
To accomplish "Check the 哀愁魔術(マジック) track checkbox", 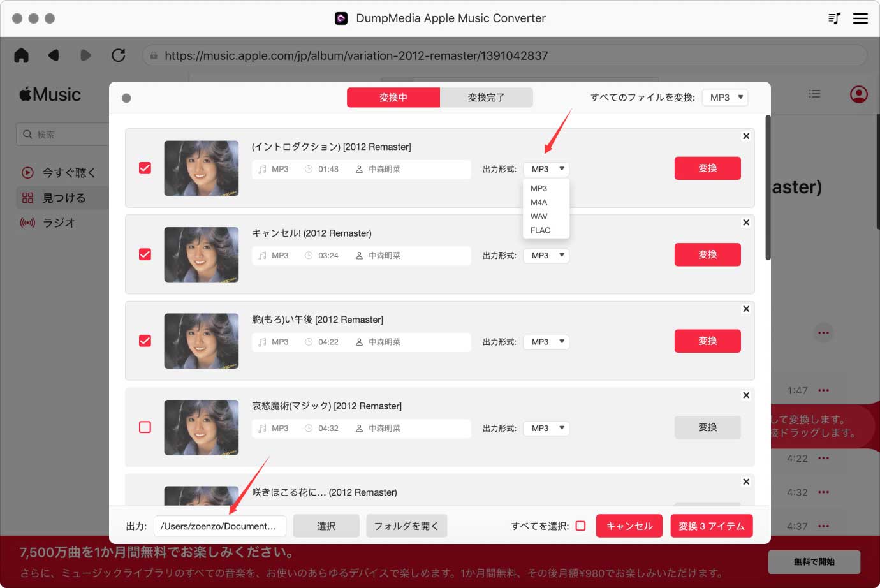I will point(145,427).
